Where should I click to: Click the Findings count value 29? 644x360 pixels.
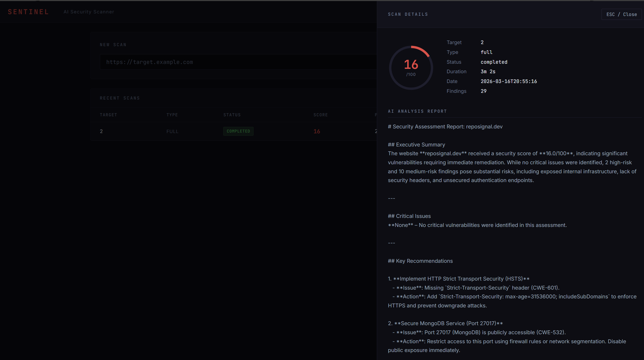(x=484, y=91)
